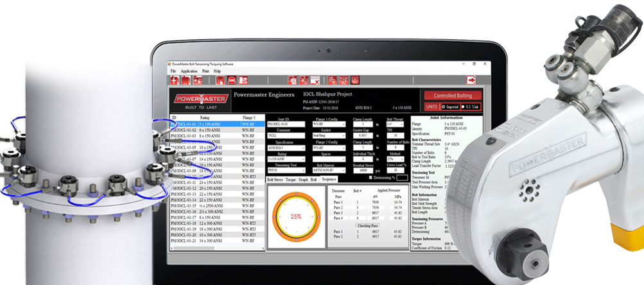Viewport: 644px width, 285px height.
Task: Click the Residual Stress input field
Action: [x=363, y=171]
